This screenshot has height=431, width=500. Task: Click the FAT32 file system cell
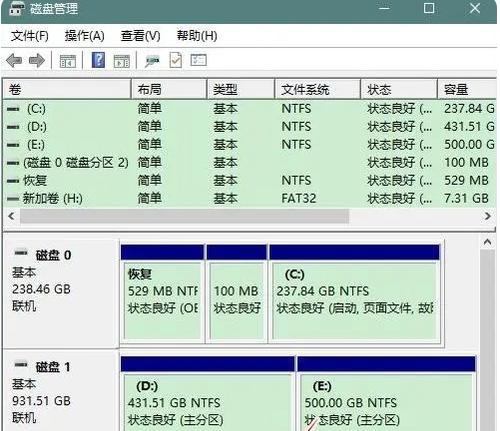(299, 199)
